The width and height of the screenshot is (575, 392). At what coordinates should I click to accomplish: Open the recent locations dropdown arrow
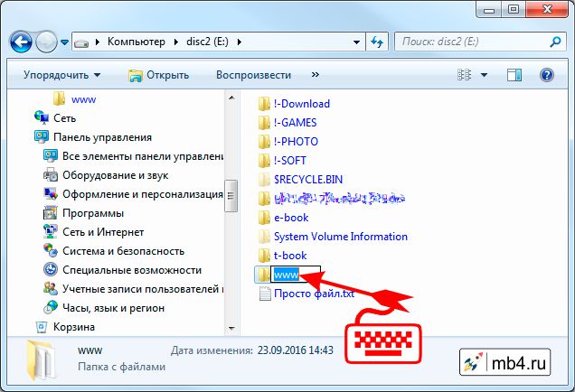point(64,42)
